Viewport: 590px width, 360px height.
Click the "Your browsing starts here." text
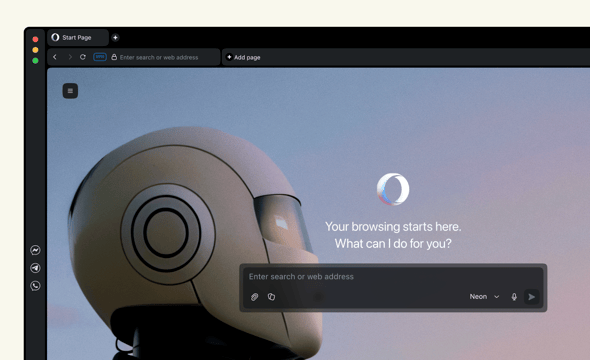click(x=393, y=226)
